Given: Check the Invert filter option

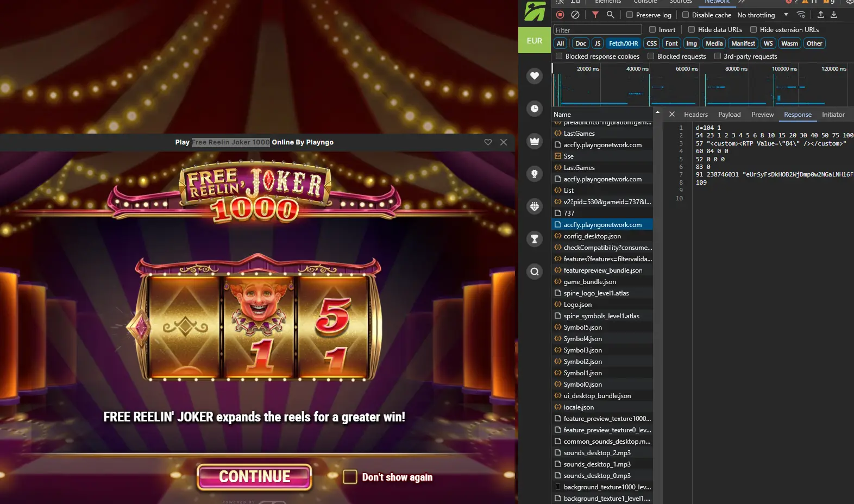Looking at the screenshot, I should pyautogui.click(x=652, y=29).
